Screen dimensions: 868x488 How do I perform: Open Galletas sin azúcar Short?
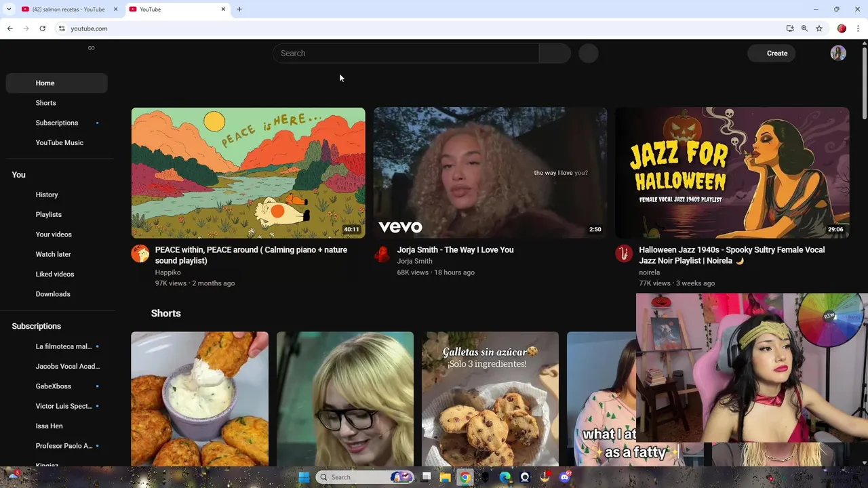490,399
